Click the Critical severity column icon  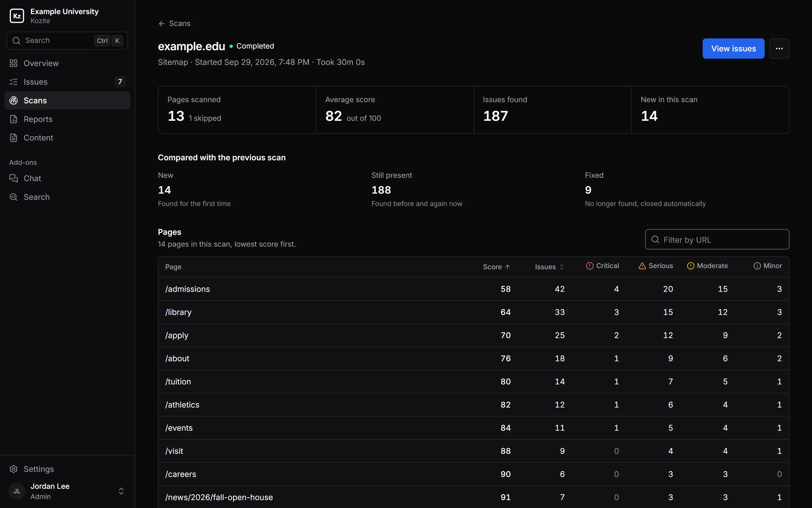click(x=590, y=266)
